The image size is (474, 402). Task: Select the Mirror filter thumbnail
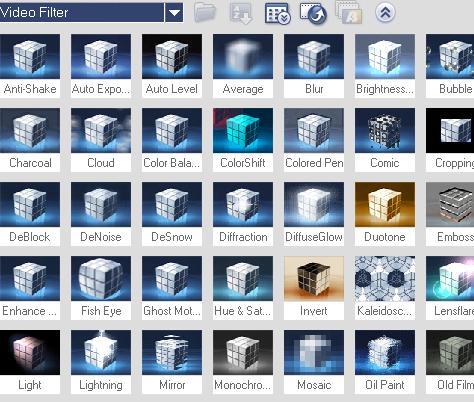click(172, 352)
